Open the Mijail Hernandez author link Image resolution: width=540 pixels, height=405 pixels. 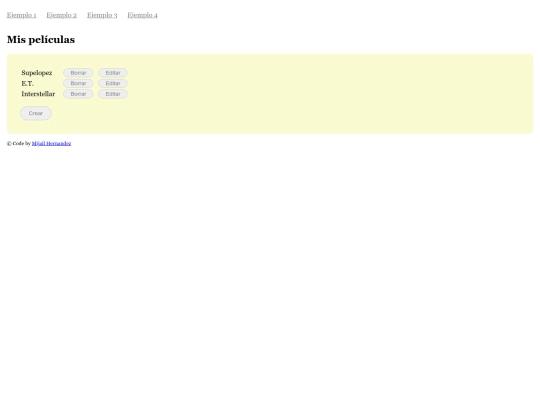click(51, 143)
